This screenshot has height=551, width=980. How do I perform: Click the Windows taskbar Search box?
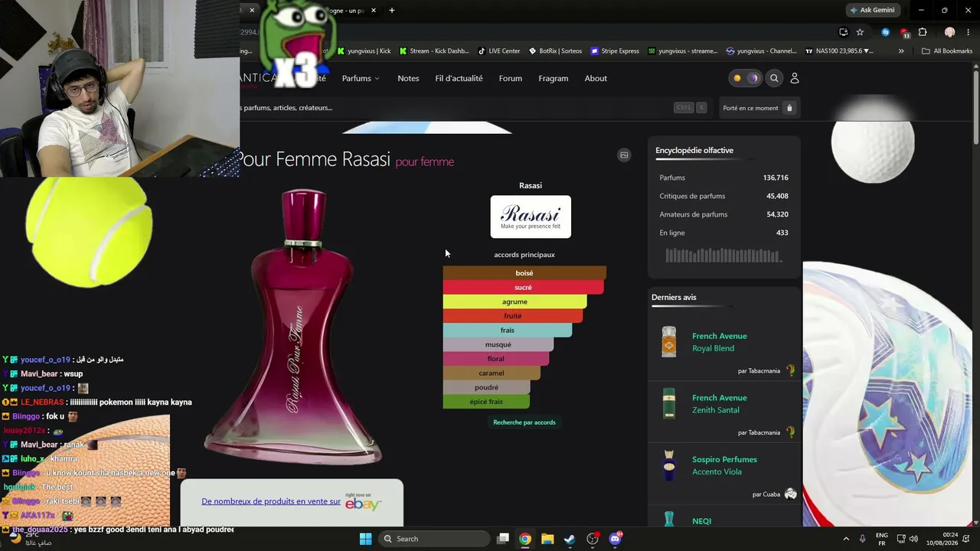(434, 539)
